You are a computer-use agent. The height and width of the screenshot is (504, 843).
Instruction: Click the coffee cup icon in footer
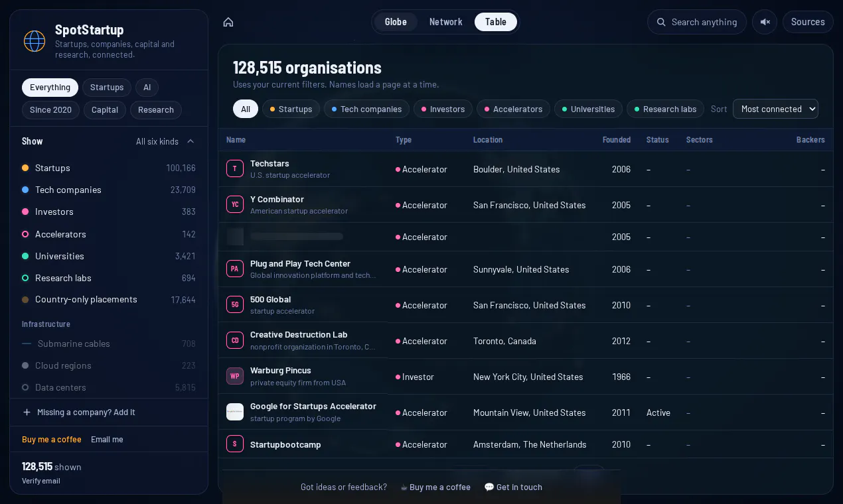(404, 487)
